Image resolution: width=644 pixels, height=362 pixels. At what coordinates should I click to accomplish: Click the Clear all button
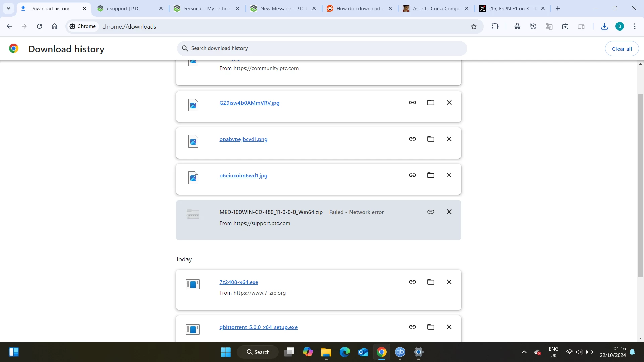[x=622, y=49]
